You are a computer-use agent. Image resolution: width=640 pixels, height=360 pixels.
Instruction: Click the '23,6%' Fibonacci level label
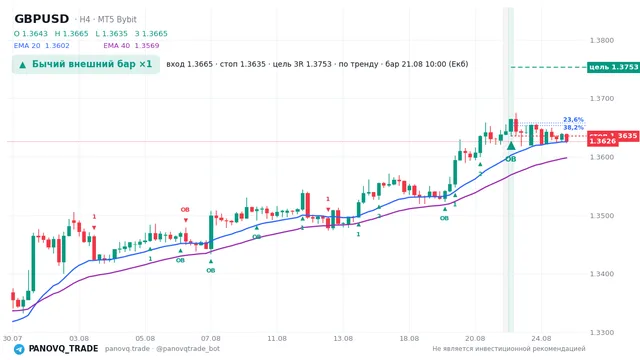point(573,120)
